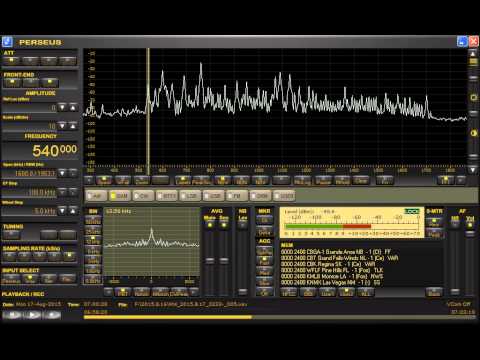Toggle the first FRONT-END button
The image size is (480, 360).
[x=12, y=83]
